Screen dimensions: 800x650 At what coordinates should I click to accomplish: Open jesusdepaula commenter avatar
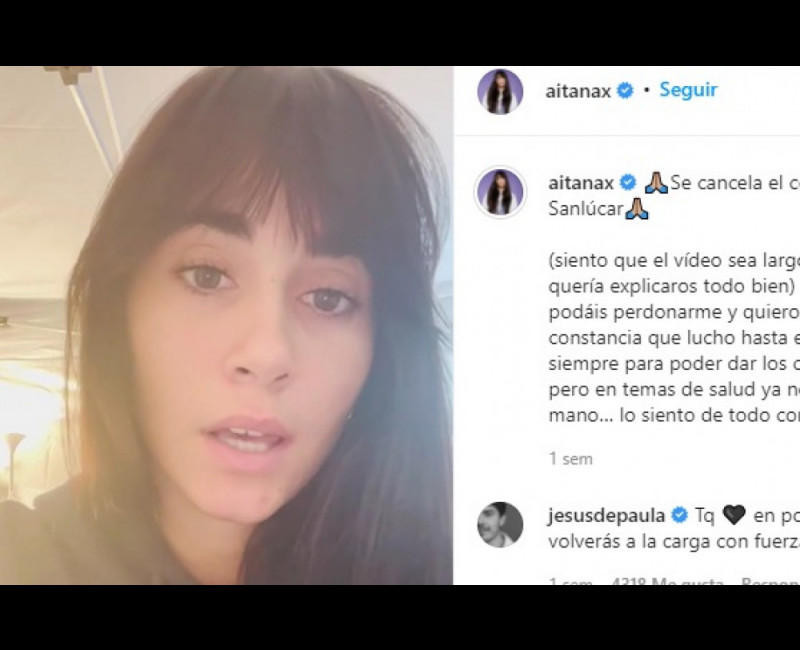(500, 525)
